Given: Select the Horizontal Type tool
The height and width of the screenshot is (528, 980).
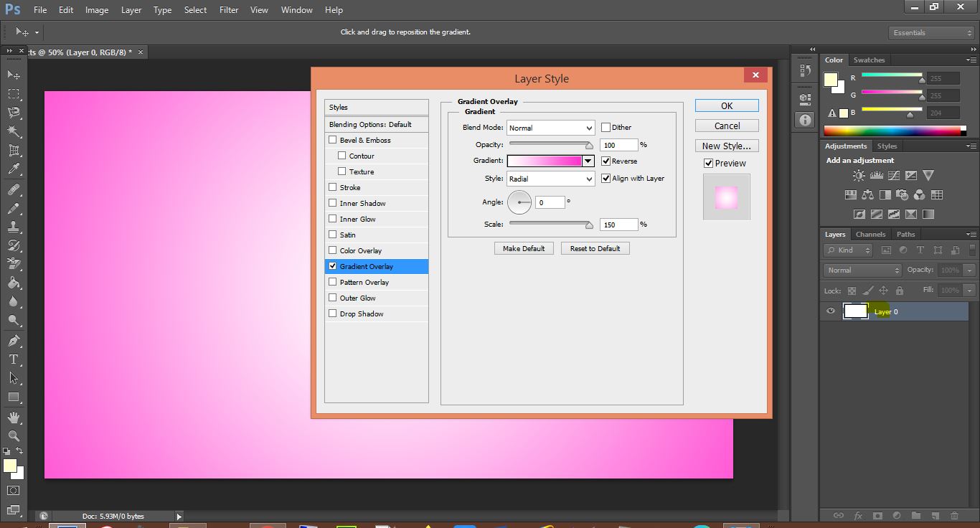Looking at the screenshot, I should [14, 359].
